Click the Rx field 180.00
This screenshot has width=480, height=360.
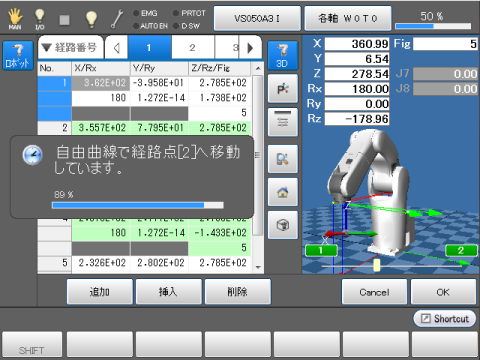[x=357, y=89]
